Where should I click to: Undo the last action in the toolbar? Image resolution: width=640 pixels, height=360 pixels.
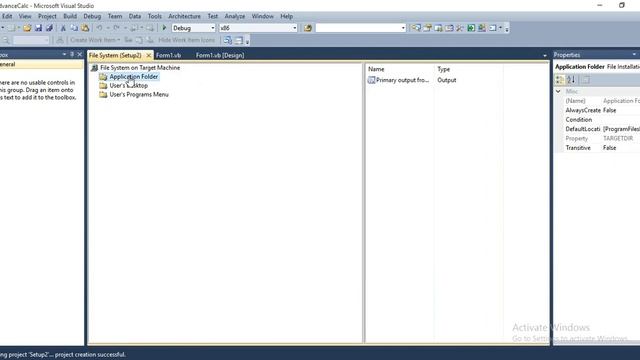(99, 28)
